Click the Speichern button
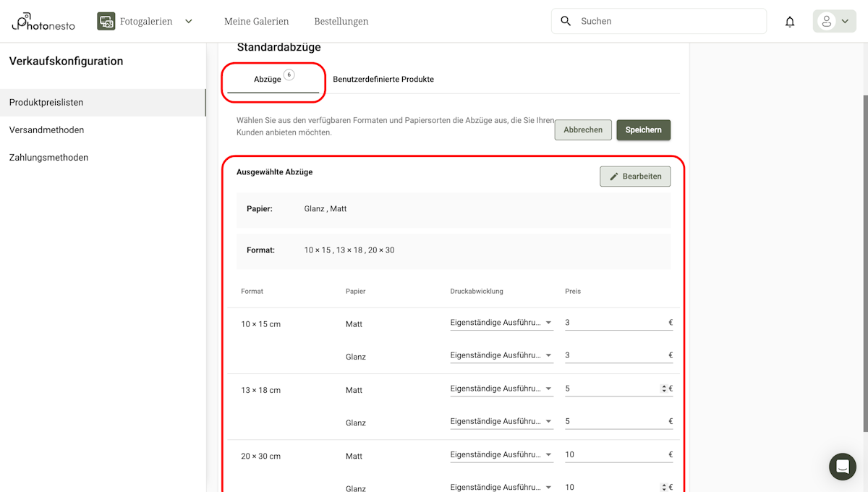 [643, 130]
